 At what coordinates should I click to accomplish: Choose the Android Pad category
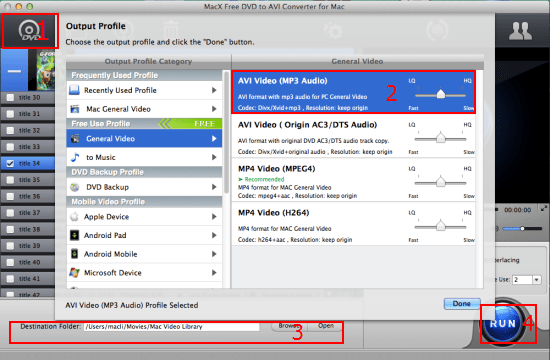[x=144, y=235]
